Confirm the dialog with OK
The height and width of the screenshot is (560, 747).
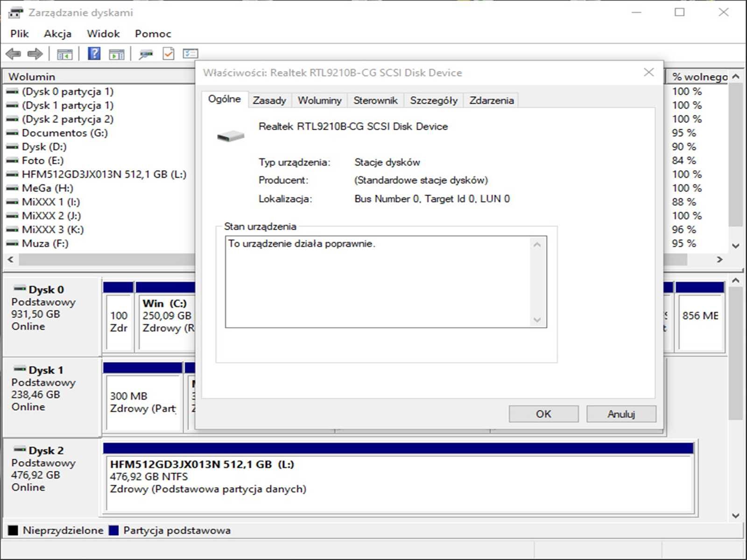(543, 414)
